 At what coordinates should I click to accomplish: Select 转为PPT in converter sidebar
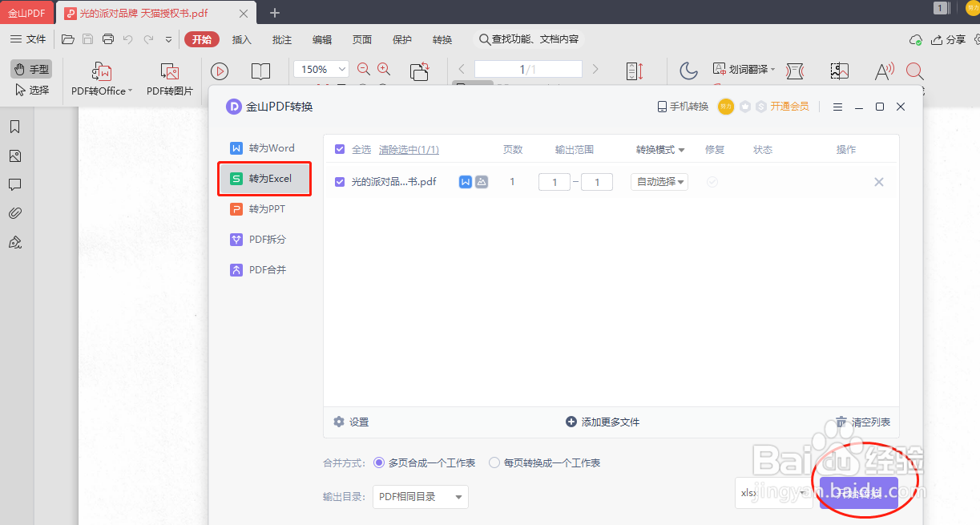click(265, 209)
